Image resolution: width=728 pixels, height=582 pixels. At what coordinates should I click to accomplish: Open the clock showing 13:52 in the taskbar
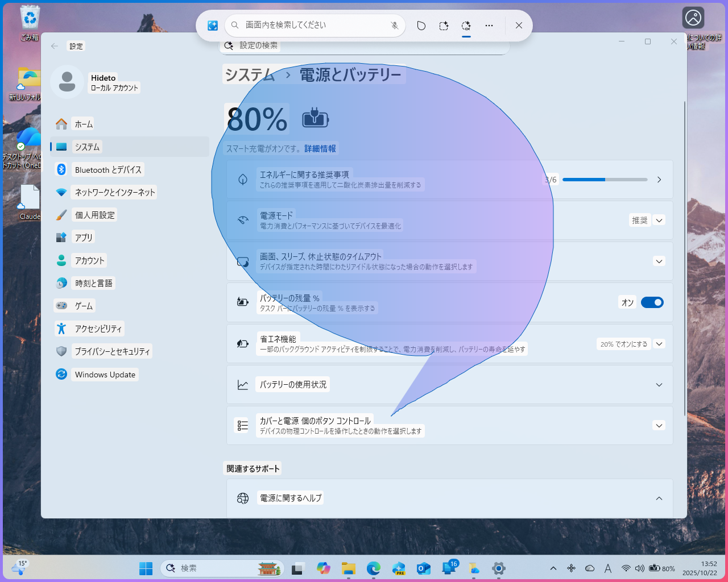[700, 568]
